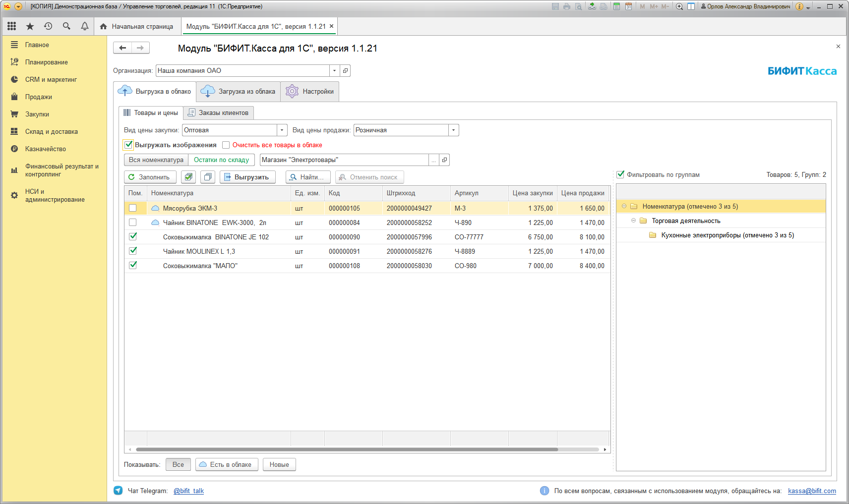Uncheck Соковыжималка "МАПО" checkbox
This screenshot has width=849, height=504.
coord(132,266)
